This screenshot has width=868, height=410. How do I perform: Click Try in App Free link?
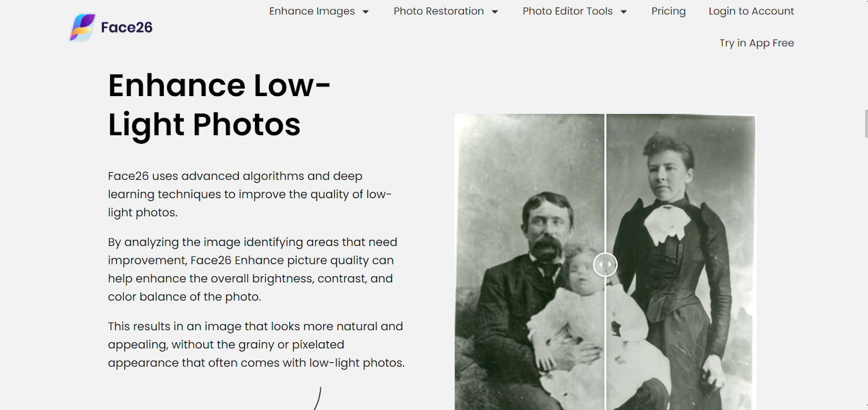pyautogui.click(x=757, y=43)
